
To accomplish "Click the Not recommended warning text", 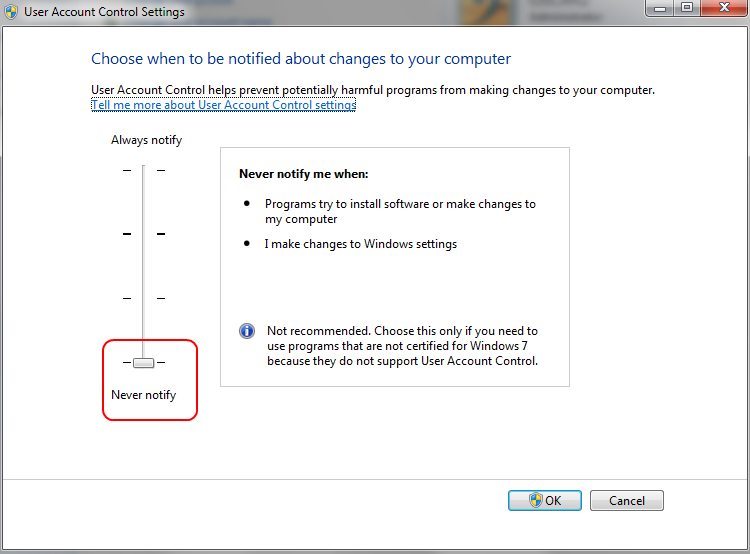I will (x=402, y=346).
